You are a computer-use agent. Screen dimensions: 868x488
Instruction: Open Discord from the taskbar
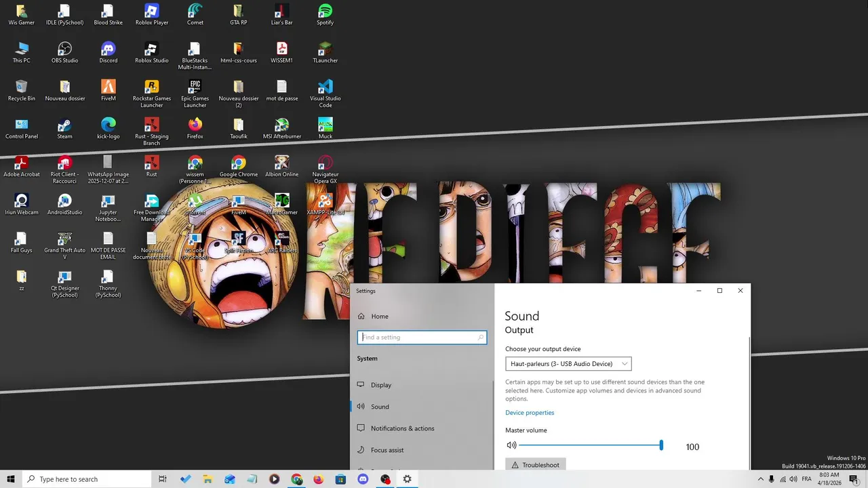coord(363,479)
